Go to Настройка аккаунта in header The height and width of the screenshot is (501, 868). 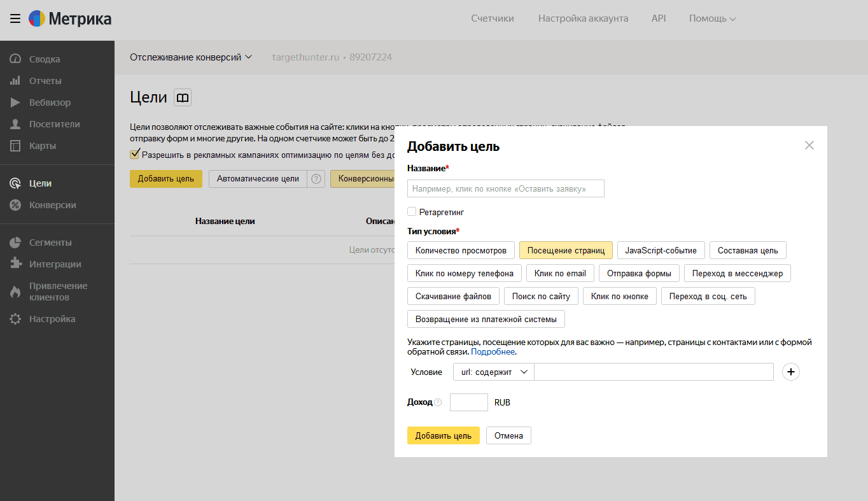(583, 18)
